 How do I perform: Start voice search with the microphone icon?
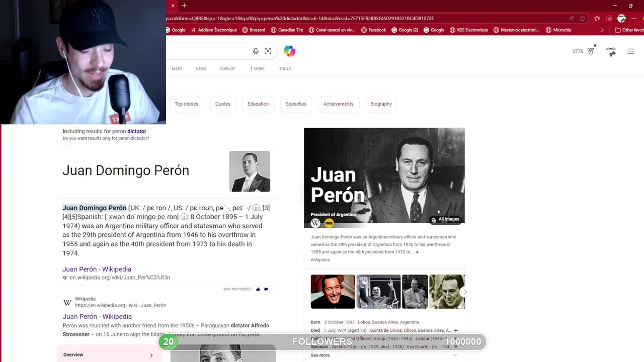pyautogui.click(x=256, y=51)
